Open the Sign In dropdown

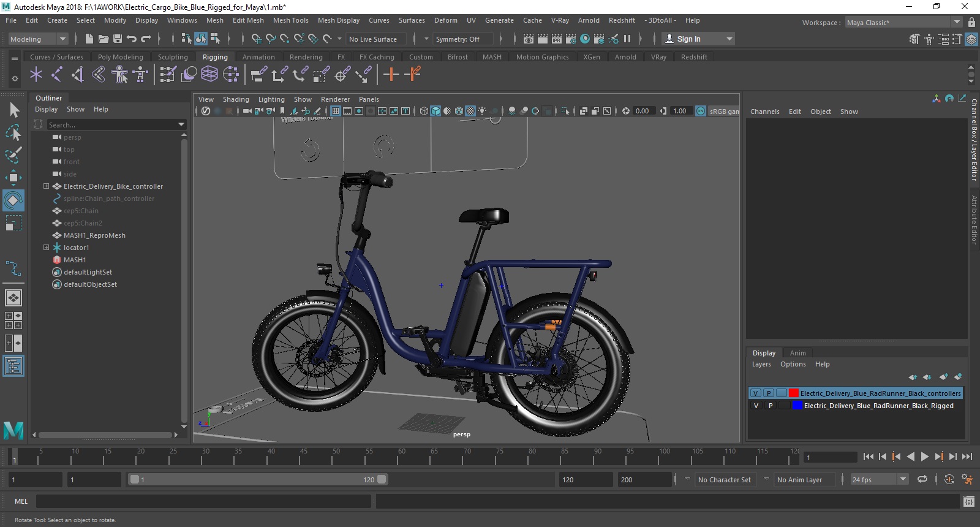click(x=698, y=39)
